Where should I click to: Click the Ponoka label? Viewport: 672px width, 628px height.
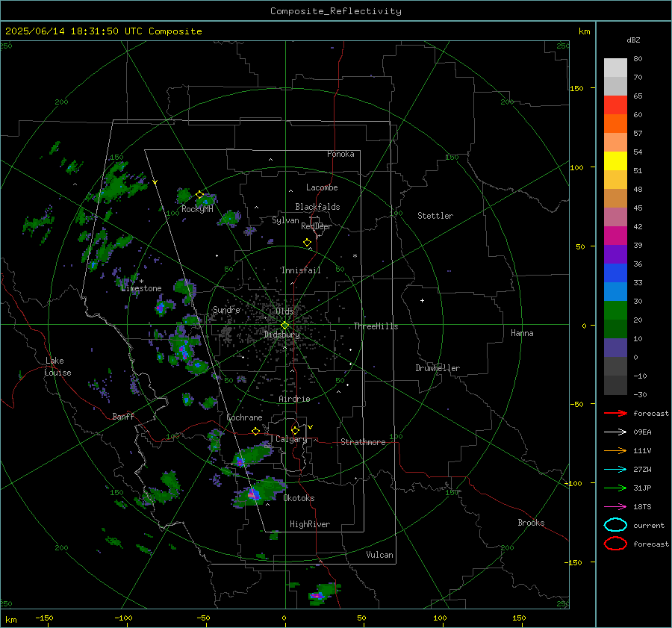click(x=340, y=154)
